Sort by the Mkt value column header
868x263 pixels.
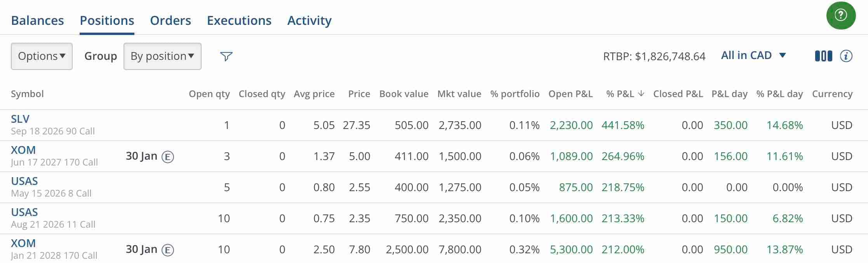pyautogui.click(x=459, y=94)
